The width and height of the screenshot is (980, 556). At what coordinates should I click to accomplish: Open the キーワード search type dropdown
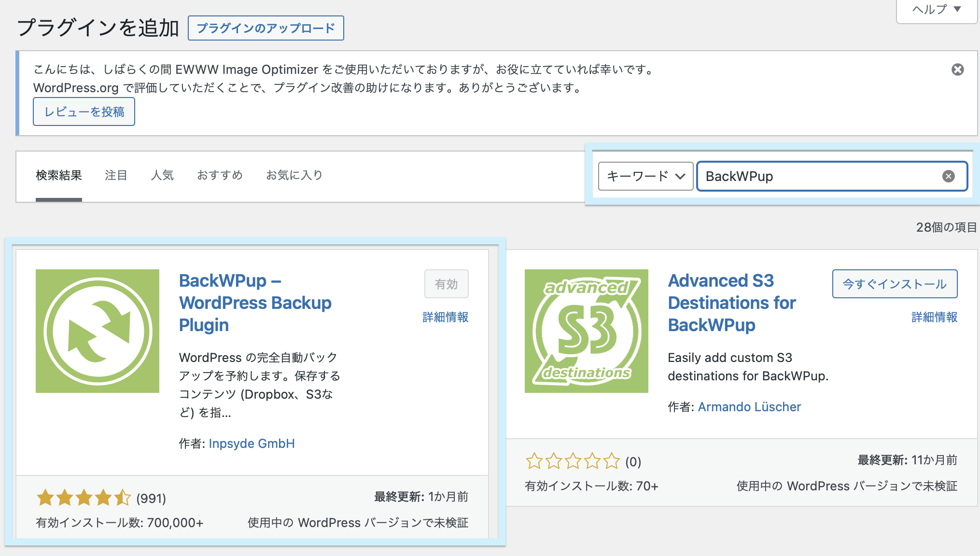(645, 176)
